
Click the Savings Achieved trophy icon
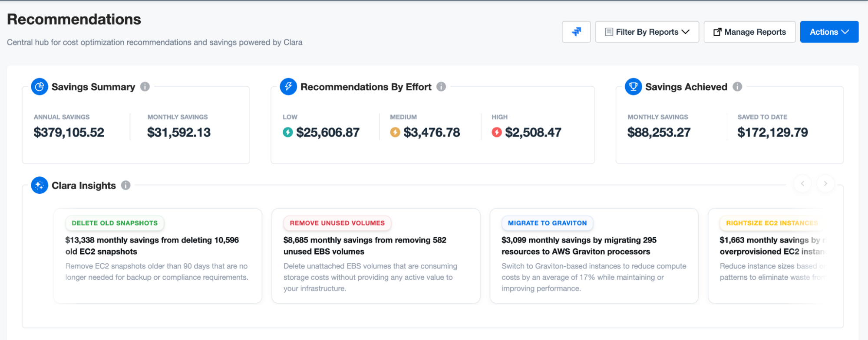coord(633,87)
